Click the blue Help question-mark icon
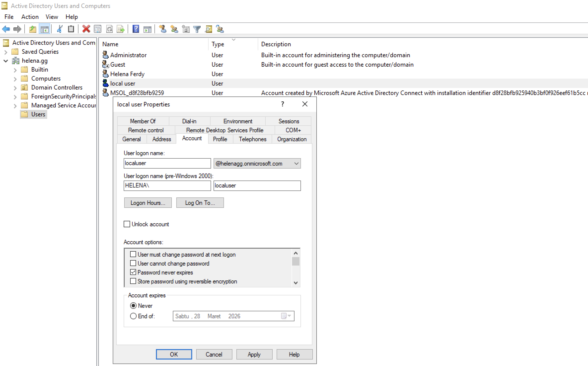 point(136,29)
